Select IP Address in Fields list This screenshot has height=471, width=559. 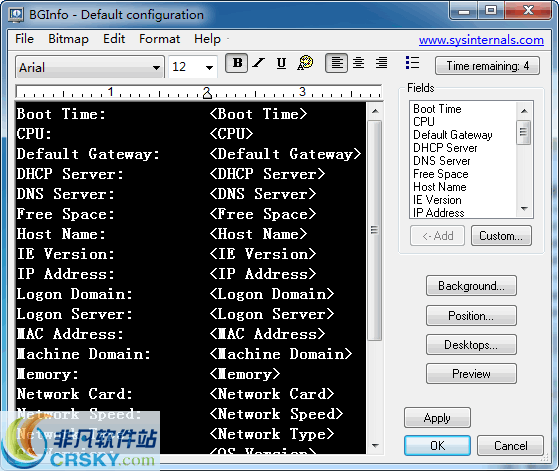coord(439,213)
